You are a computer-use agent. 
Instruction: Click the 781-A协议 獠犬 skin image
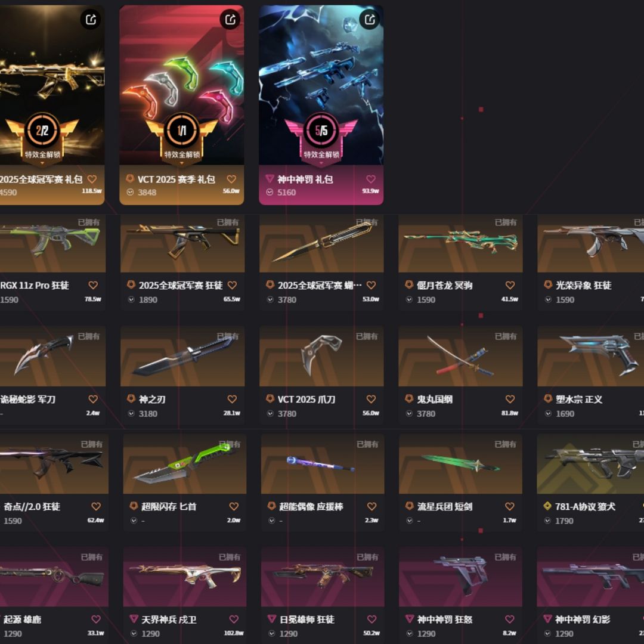coord(590,464)
